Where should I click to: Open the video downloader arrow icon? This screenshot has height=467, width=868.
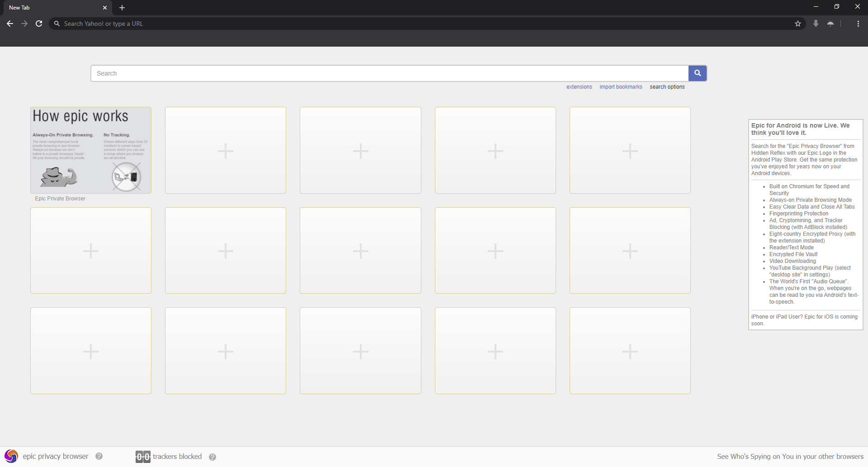coord(816,24)
